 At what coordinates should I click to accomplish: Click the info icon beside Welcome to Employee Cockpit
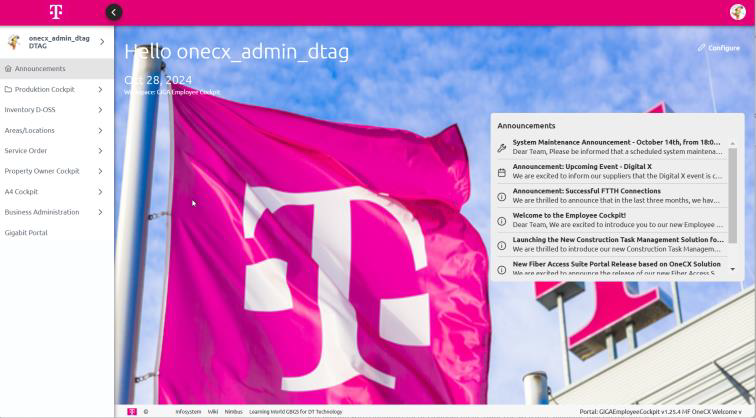point(502,221)
